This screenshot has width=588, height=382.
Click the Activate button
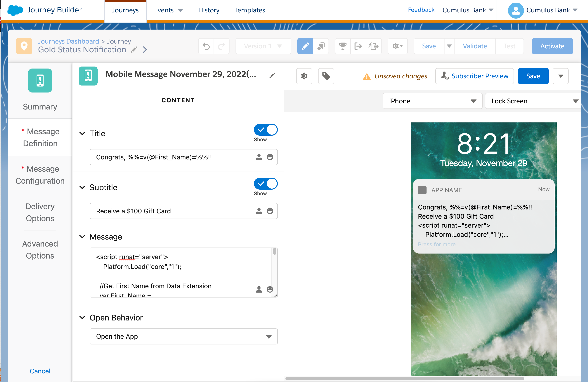pyautogui.click(x=552, y=46)
